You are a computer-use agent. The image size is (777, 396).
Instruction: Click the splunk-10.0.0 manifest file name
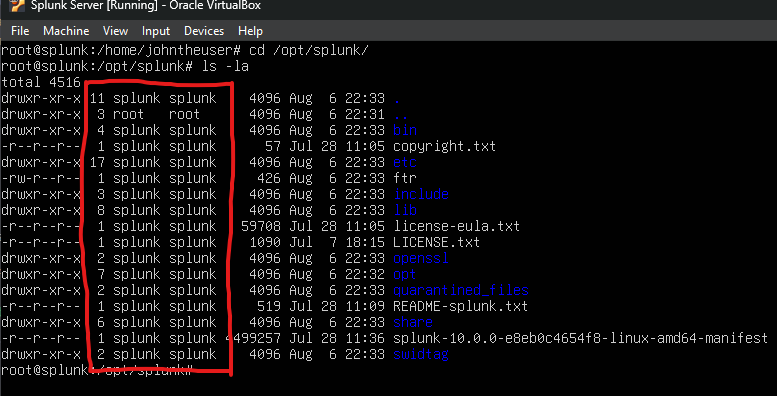[580, 339]
